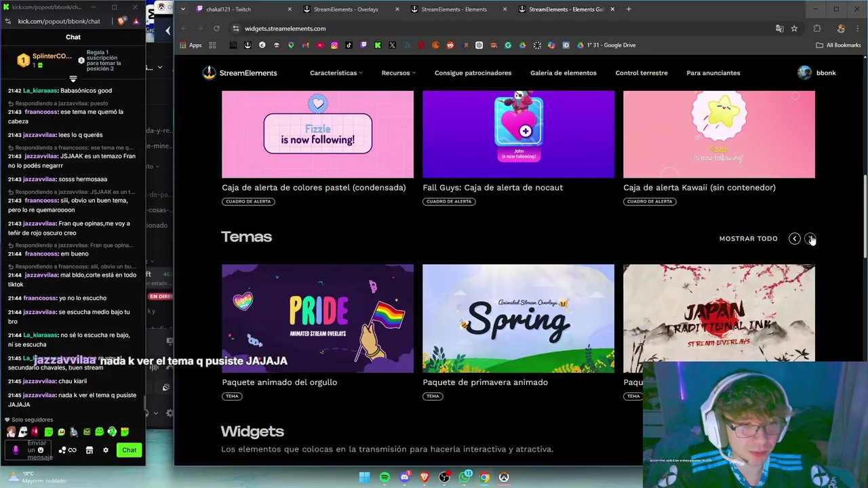Click the previous arrow in Temas carousel
This screenshot has width=868, height=488.
tap(794, 239)
